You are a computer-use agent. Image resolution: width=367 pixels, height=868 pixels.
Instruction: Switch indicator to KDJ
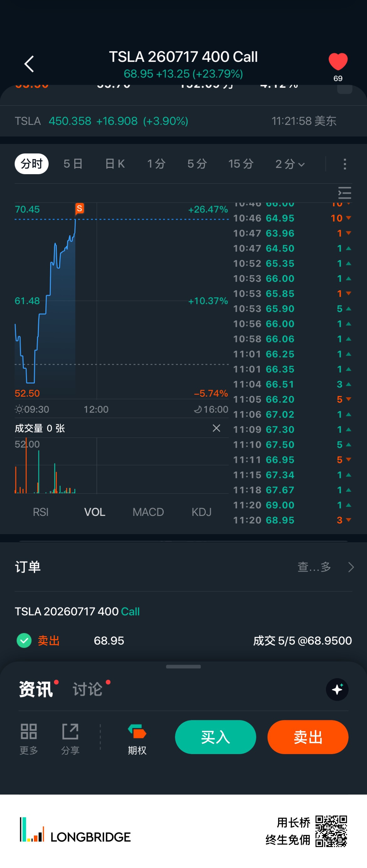[201, 512]
